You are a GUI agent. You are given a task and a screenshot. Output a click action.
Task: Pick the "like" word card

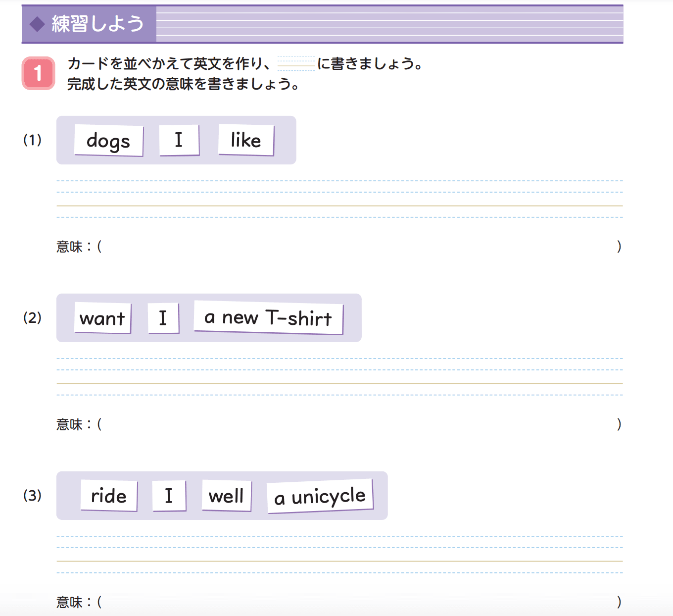coord(246,140)
